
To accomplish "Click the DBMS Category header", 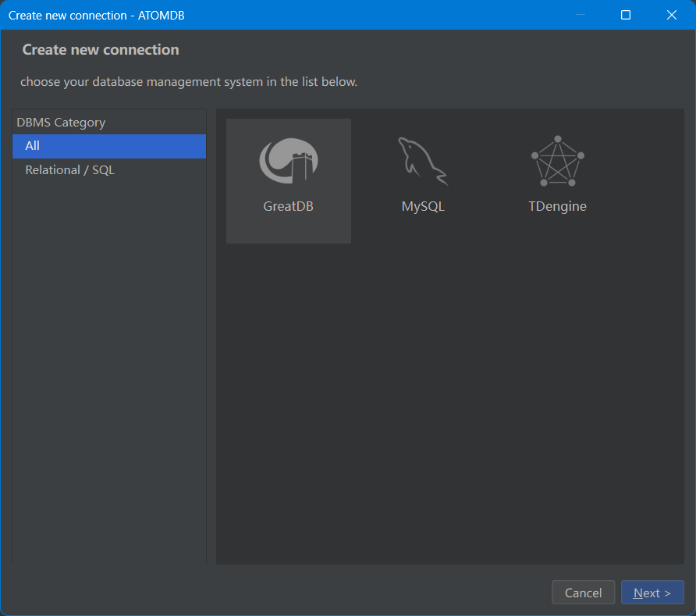I will pos(61,123).
